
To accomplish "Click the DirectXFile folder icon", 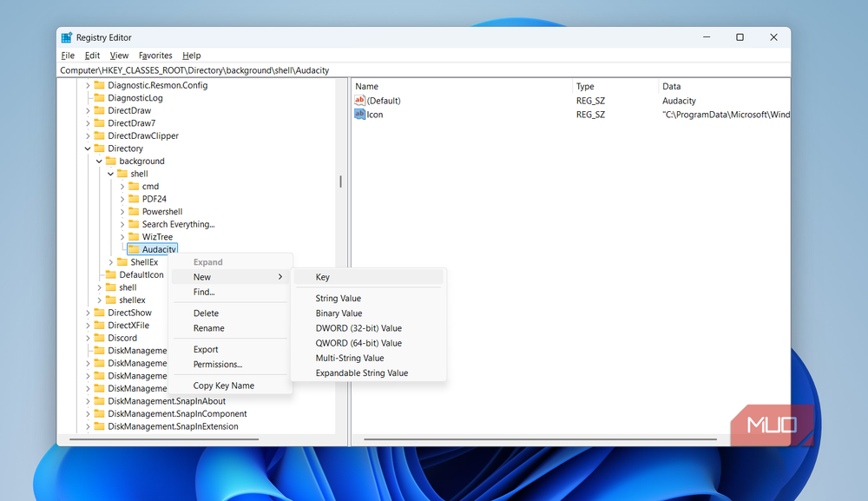I will click(x=100, y=325).
